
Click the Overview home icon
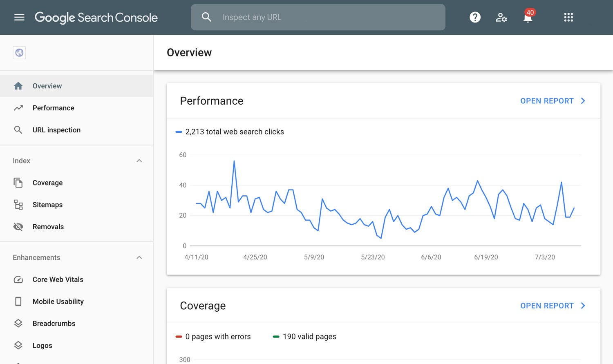pyautogui.click(x=18, y=86)
